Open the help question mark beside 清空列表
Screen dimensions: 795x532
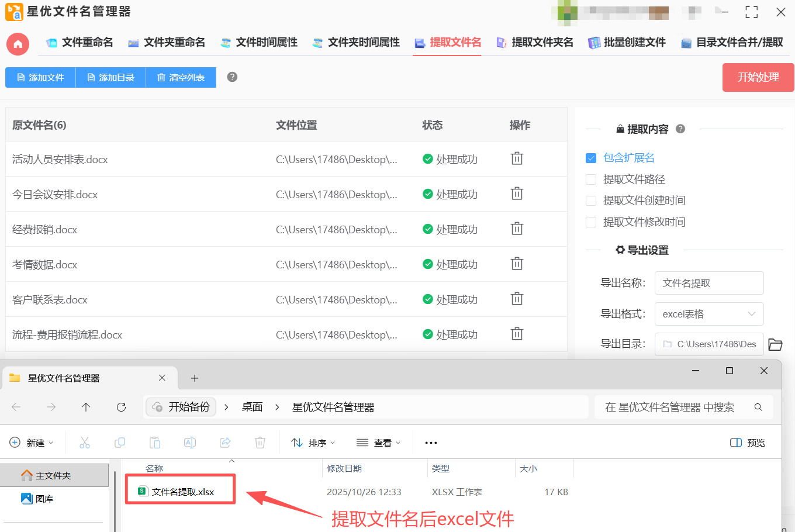click(x=232, y=77)
